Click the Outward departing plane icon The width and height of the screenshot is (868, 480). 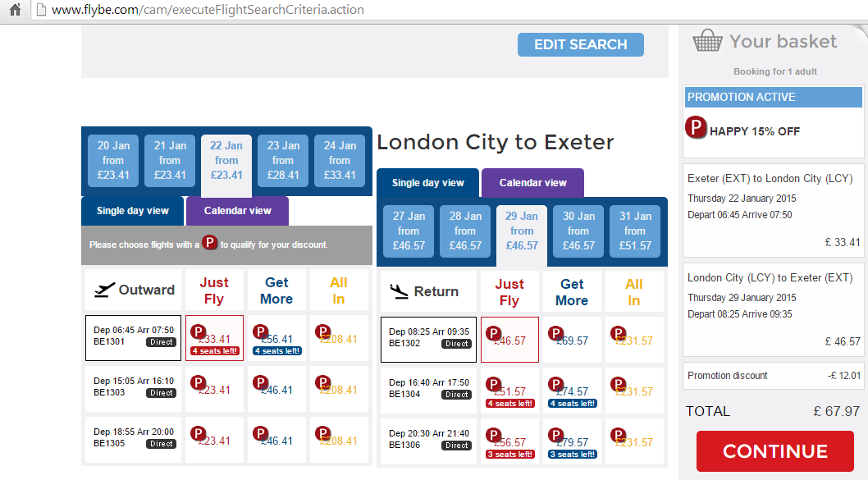tap(104, 290)
